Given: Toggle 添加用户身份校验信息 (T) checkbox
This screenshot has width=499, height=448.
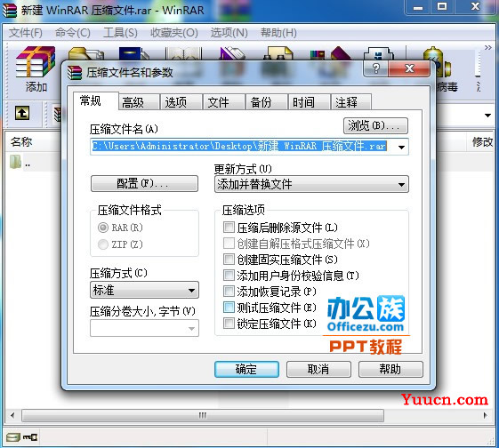Looking at the screenshot, I should (229, 275).
